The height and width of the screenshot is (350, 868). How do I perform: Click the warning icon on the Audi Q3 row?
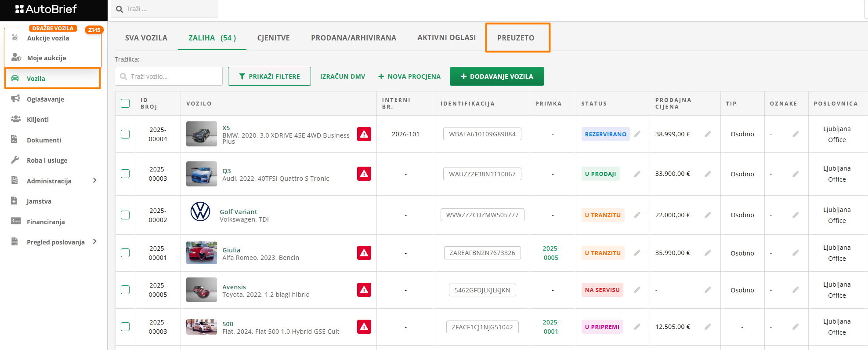[x=364, y=174]
